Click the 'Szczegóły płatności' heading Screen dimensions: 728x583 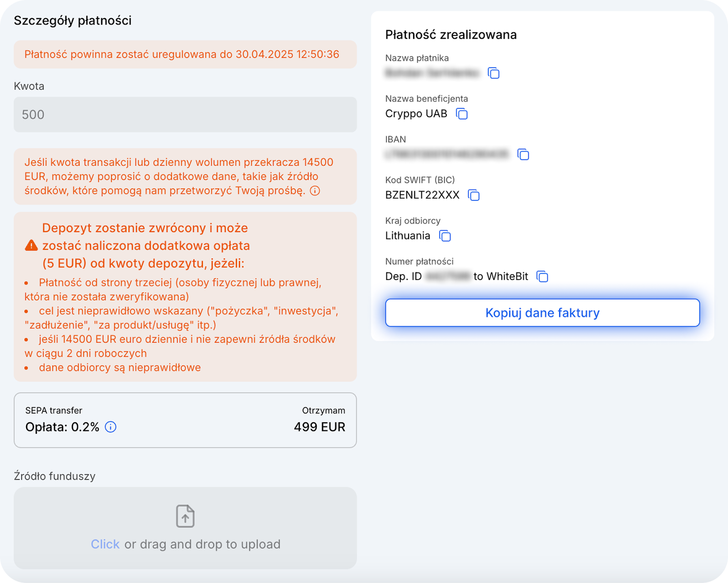[x=73, y=20]
